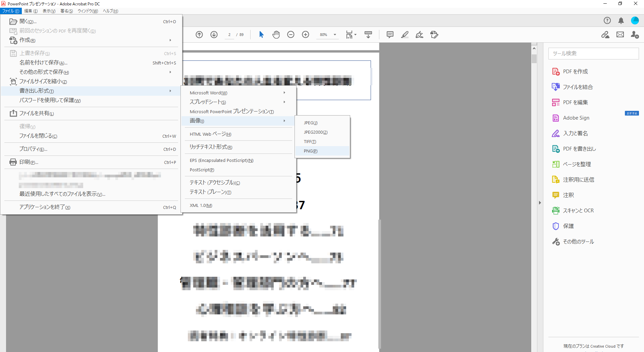The image size is (644, 352).
Task: Click the share with others person icon
Action: coord(635,35)
